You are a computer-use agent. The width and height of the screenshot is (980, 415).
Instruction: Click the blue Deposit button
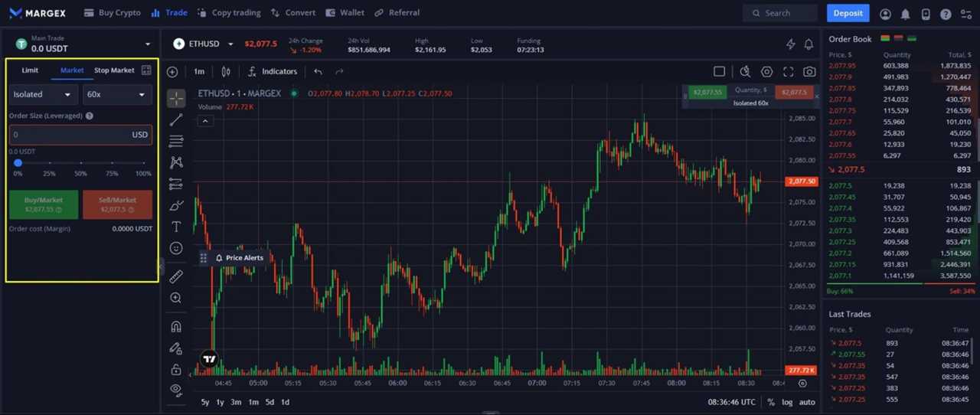pos(848,13)
